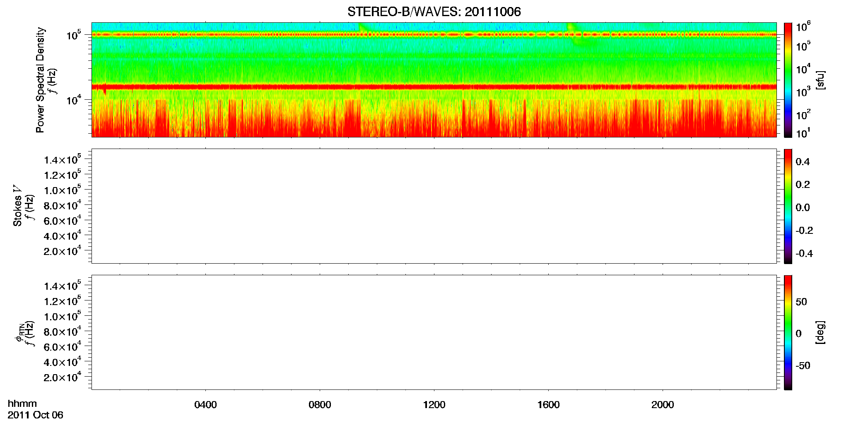Viewport: 868px width, 447px height.
Task: Click the 2000 time axis label
Action: pyautogui.click(x=663, y=405)
